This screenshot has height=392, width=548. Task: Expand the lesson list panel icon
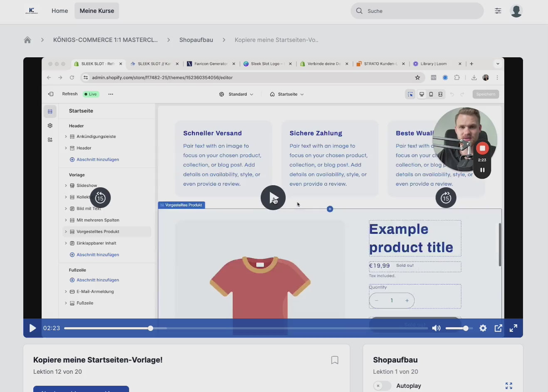tap(509, 386)
